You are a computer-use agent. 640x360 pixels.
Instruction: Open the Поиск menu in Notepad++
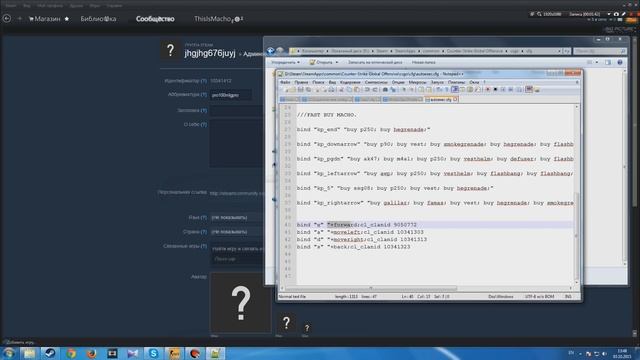coord(318,82)
